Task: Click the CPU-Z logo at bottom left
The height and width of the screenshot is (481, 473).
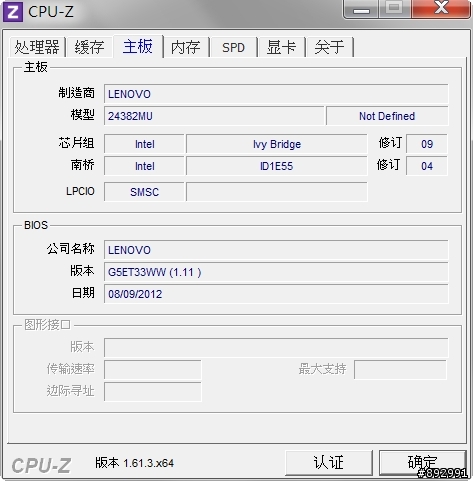Action: [41, 465]
